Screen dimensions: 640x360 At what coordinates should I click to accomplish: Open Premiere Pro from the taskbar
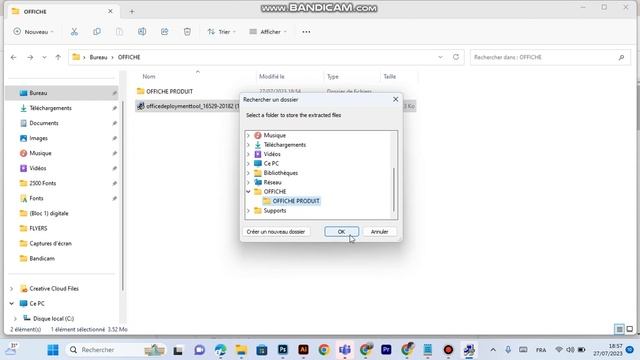(386, 350)
